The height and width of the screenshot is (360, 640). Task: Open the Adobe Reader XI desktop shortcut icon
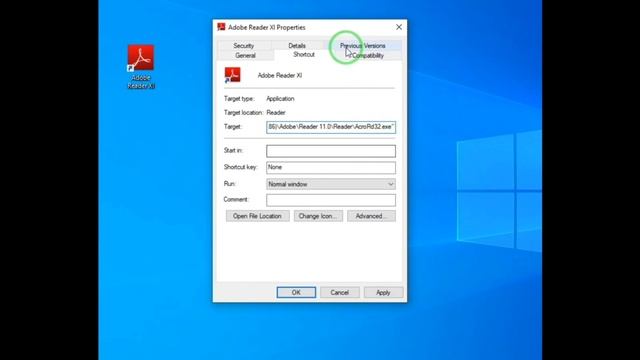point(141,67)
